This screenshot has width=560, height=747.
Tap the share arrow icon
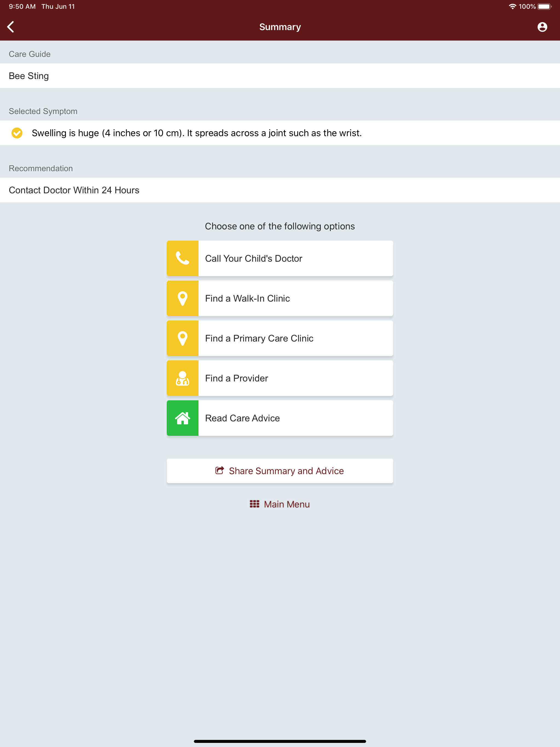click(220, 470)
